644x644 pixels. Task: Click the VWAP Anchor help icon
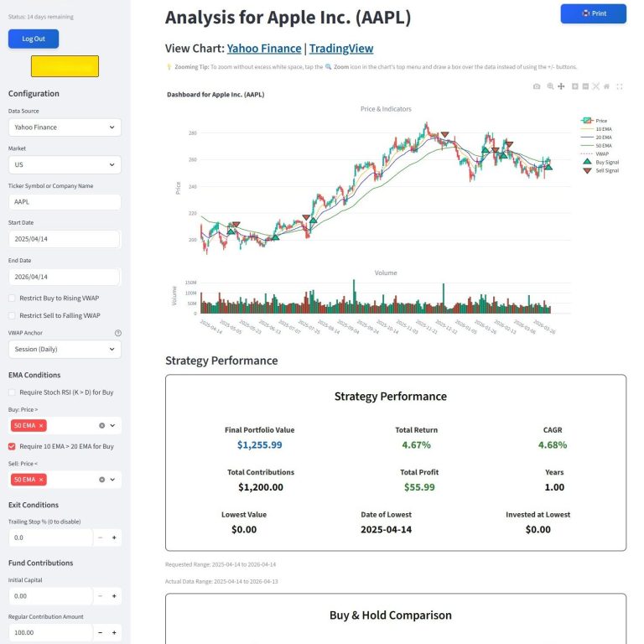point(117,333)
